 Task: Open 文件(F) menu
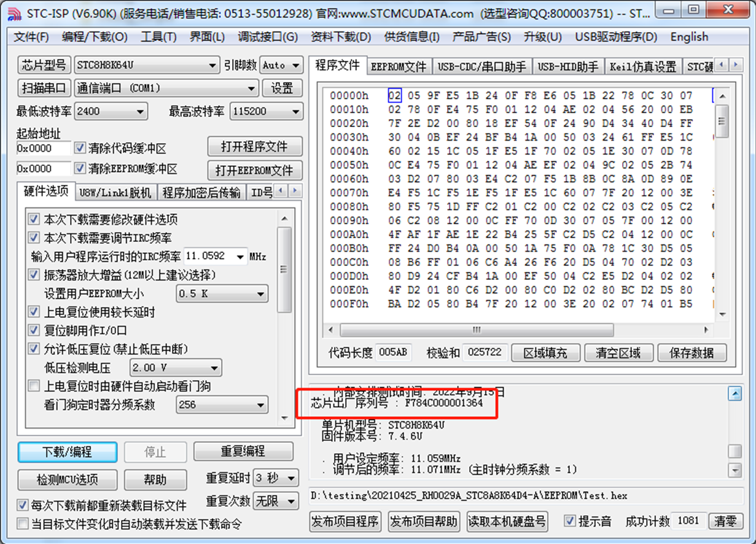(x=31, y=37)
